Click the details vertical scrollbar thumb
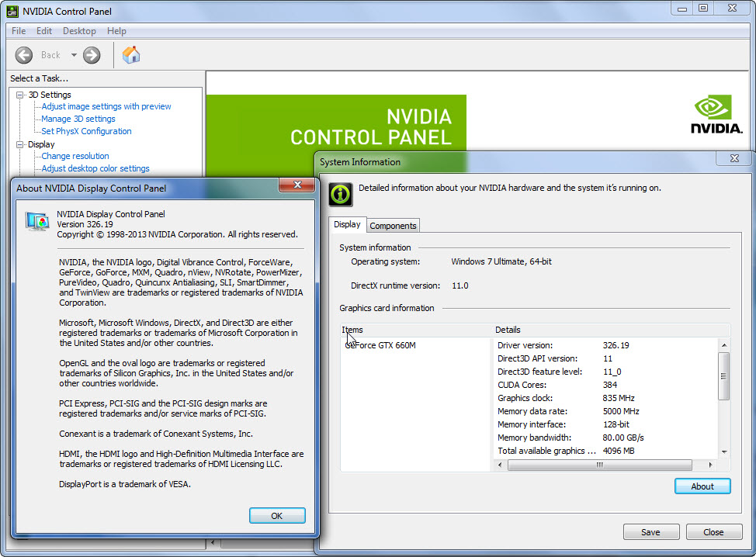 (x=723, y=376)
